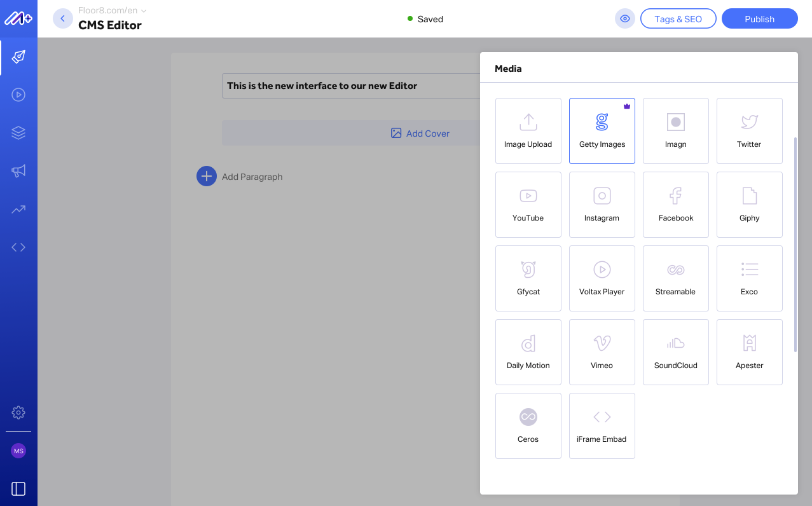Select the Gfycat media tile
This screenshot has width=812, height=506.
[x=528, y=278]
